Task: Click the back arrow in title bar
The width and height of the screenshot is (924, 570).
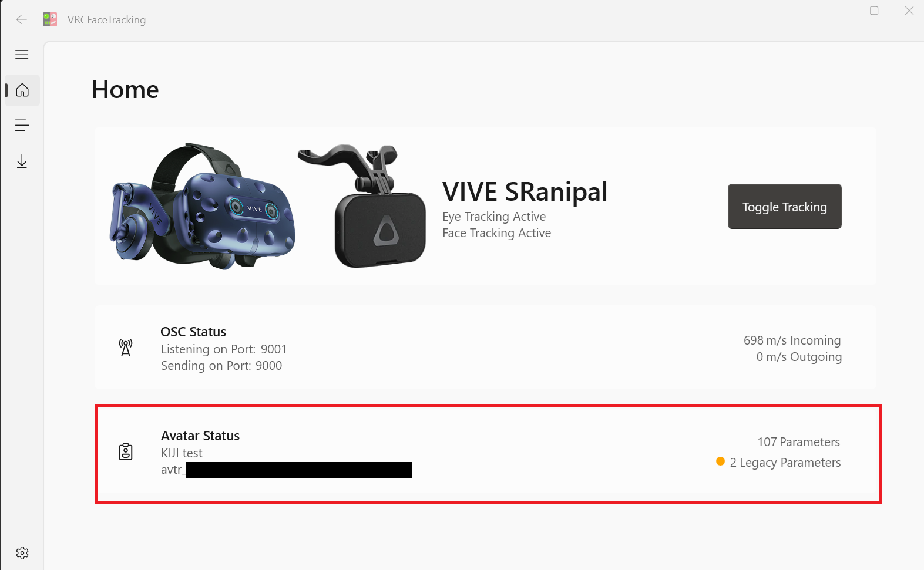Action: [x=22, y=19]
